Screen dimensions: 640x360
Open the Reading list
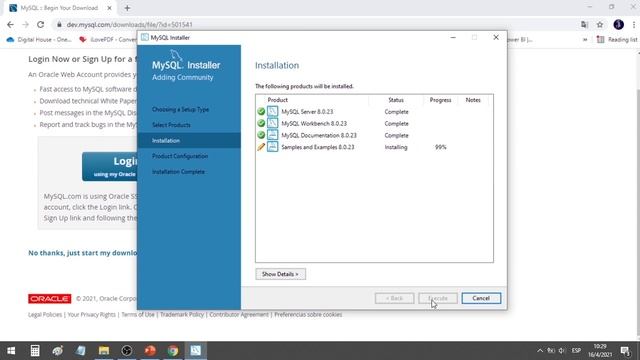(617, 40)
